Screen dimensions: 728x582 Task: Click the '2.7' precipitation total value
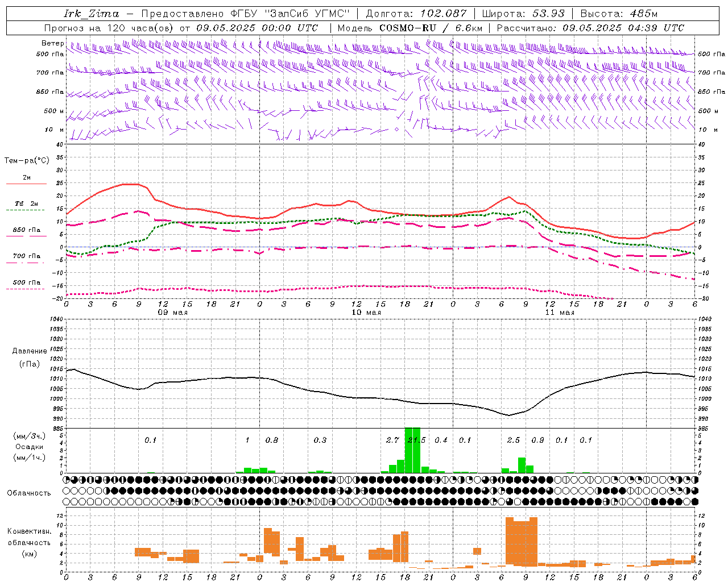pos(392,440)
